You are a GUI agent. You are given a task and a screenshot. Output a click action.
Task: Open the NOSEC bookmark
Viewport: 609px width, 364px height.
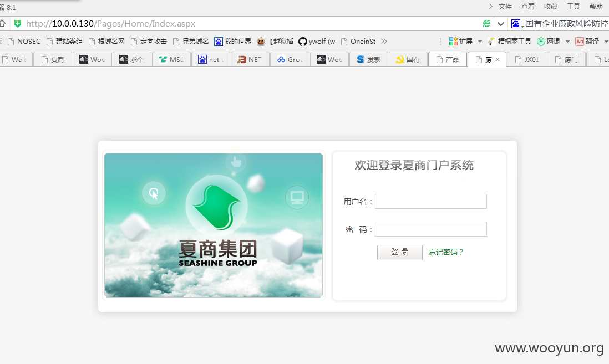[x=24, y=42]
